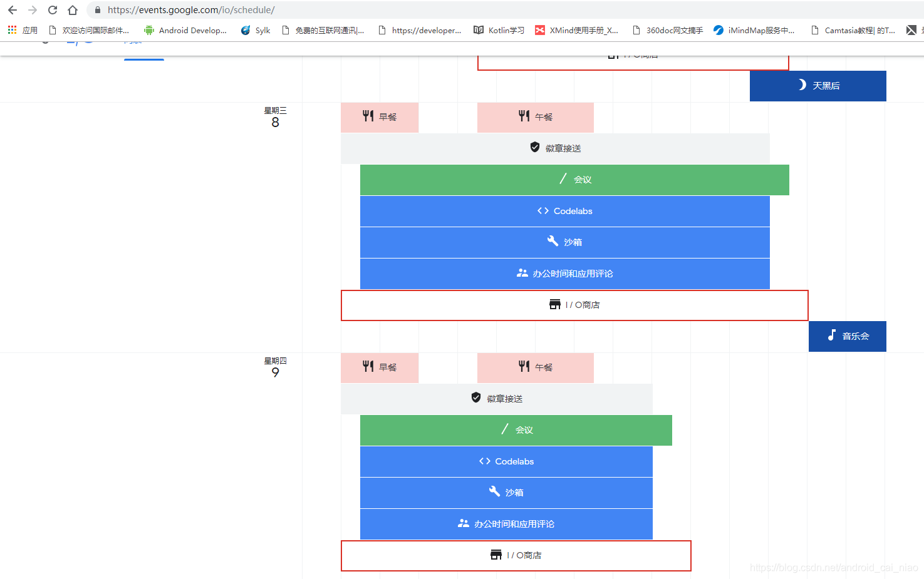Click Wednesday Codelabs code brackets icon

pos(543,211)
